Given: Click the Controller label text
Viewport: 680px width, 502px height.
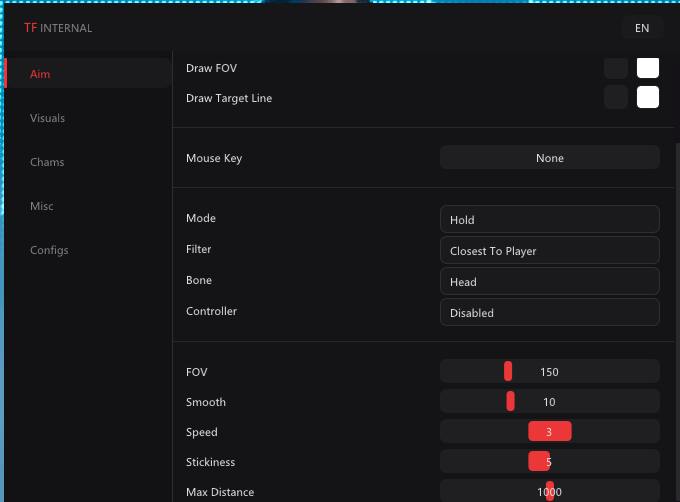Looking at the screenshot, I should 211,311.
